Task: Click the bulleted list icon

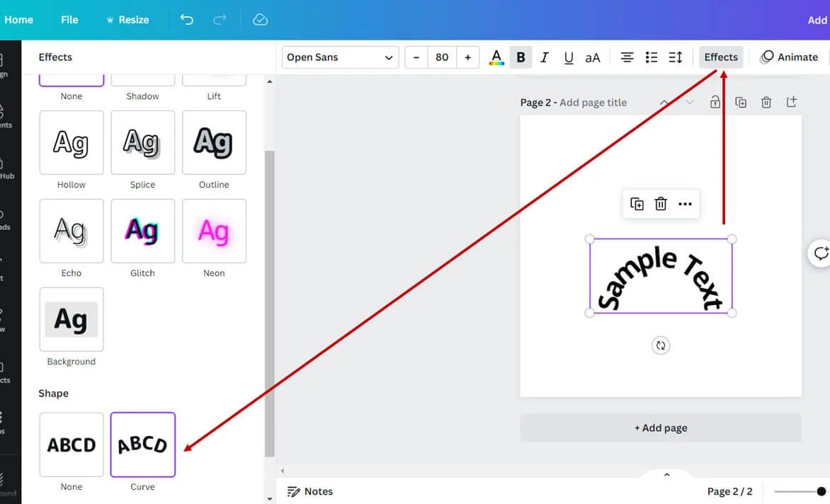Action: point(651,57)
